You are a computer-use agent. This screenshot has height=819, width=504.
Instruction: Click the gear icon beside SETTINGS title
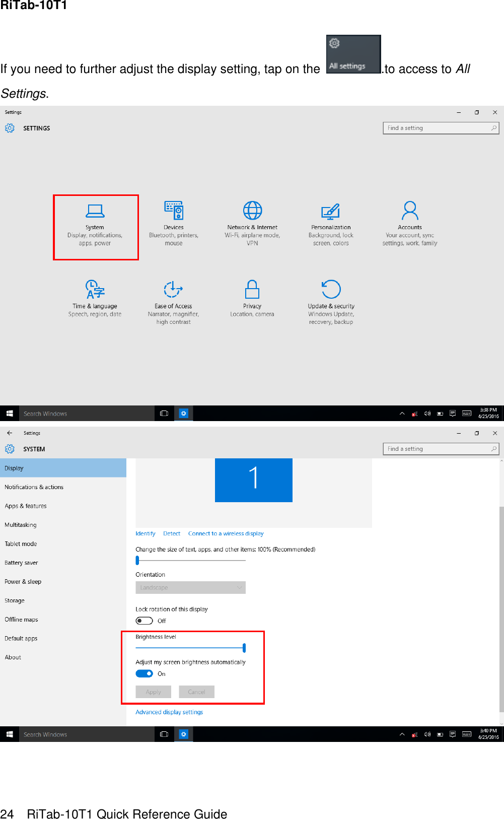[x=10, y=128]
